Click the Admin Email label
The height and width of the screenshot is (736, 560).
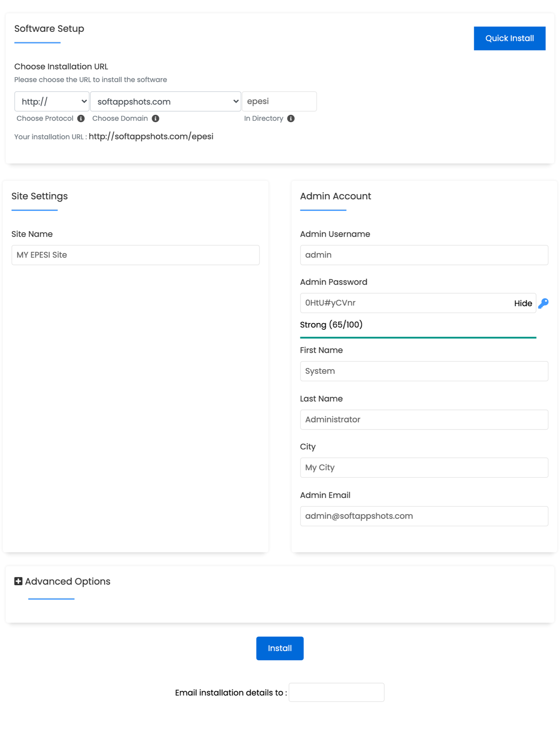tap(325, 495)
